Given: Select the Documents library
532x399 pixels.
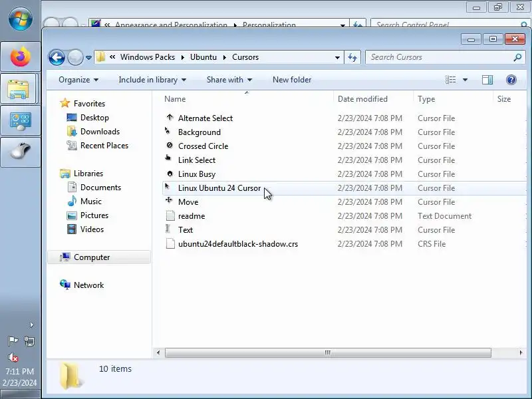Looking at the screenshot, I should pos(100,188).
